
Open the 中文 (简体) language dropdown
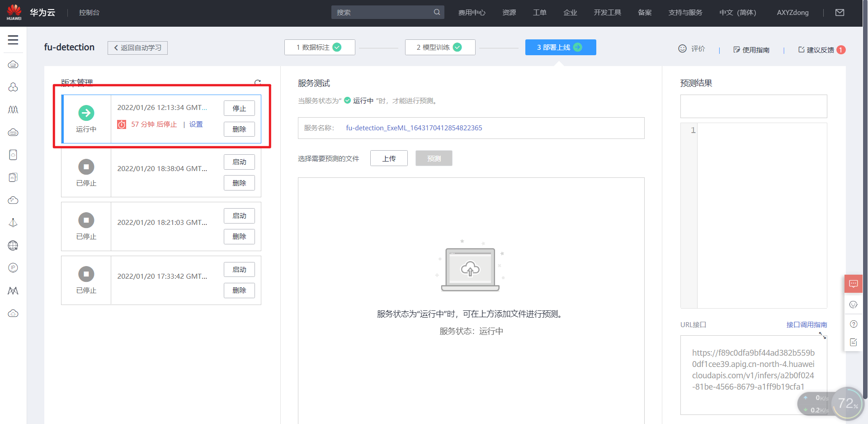pyautogui.click(x=738, y=13)
